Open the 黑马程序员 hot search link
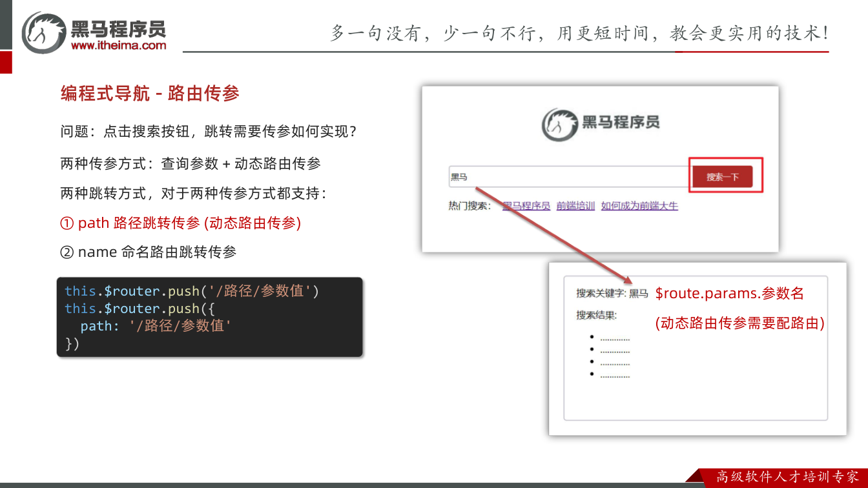The image size is (868, 488). (526, 206)
